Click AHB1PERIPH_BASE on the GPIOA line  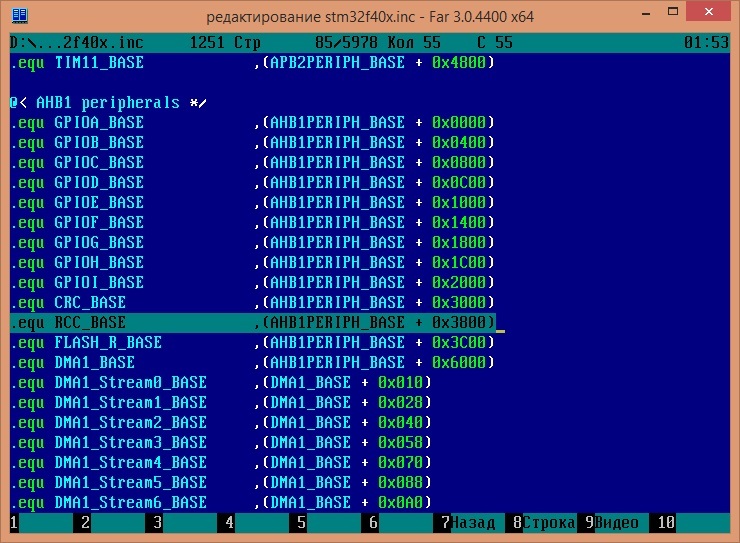tap(337, 123)
